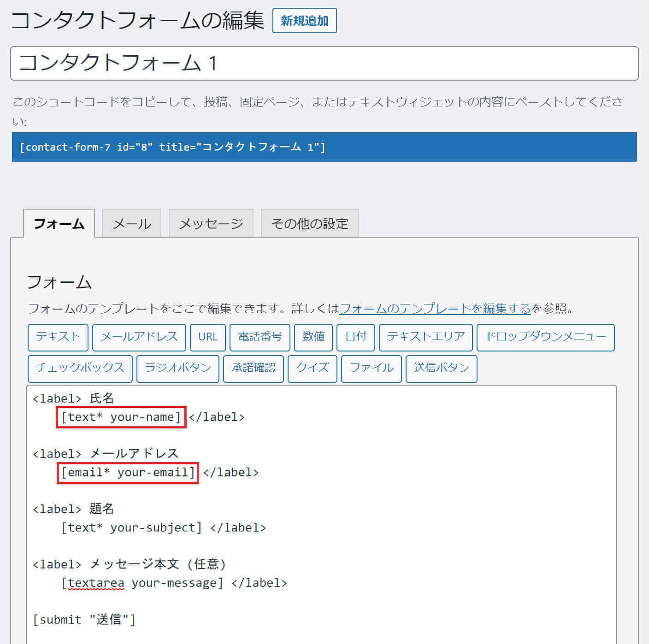Open the フォームのテンプレートを編集する link
649x644 pixels.
click(x=435, y=308)
